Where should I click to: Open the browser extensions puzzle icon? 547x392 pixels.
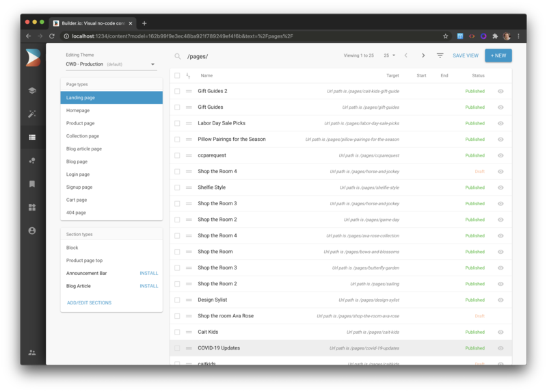[495, 36]
